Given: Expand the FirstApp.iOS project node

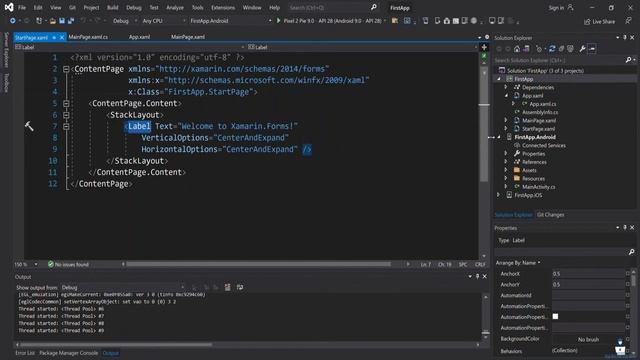Looking at the screenshot, I should (x=498, y=195).
